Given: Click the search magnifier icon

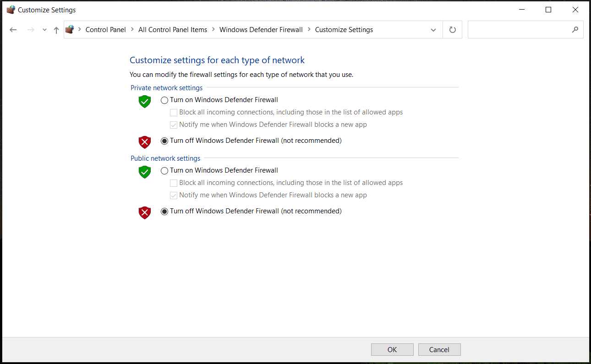Looking at the screenshot, I should (x=575, y=29).
